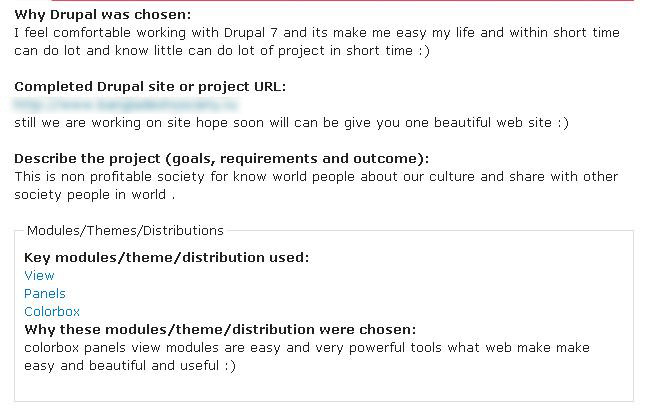Click 'Why these modules/theme/distribution were chosen' label
The image size is (645, 409).
tap(220, 330)
